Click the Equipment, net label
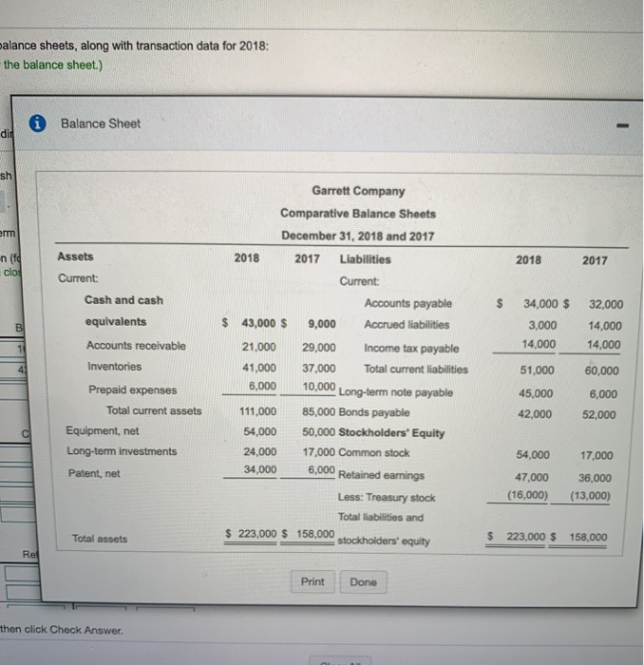 103,431
